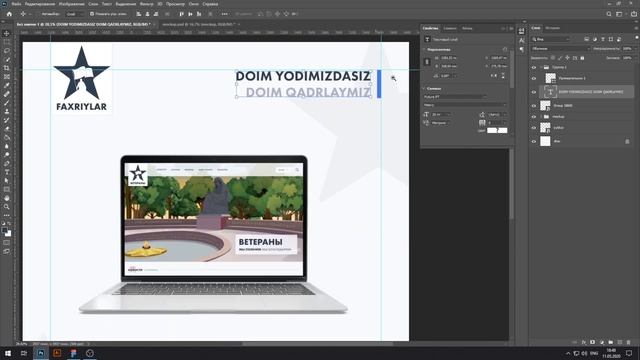
Task: Expand the mockup group folder
Action: [x=541, y=117]
